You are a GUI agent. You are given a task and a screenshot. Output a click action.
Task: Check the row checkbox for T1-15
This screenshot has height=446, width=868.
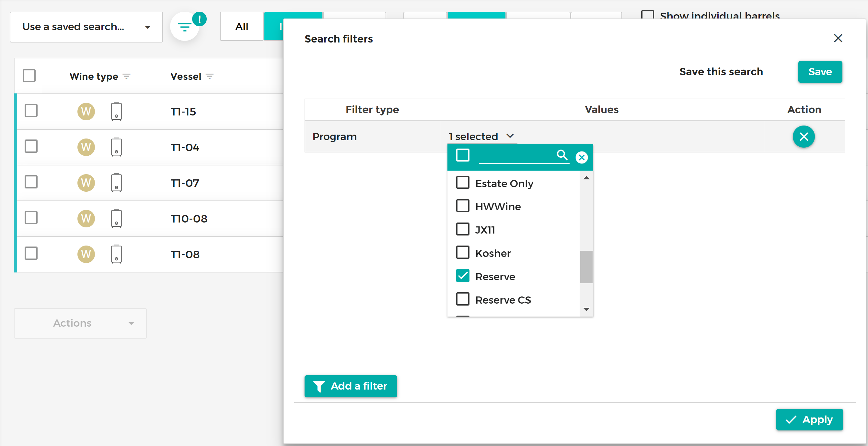[31, 110]
